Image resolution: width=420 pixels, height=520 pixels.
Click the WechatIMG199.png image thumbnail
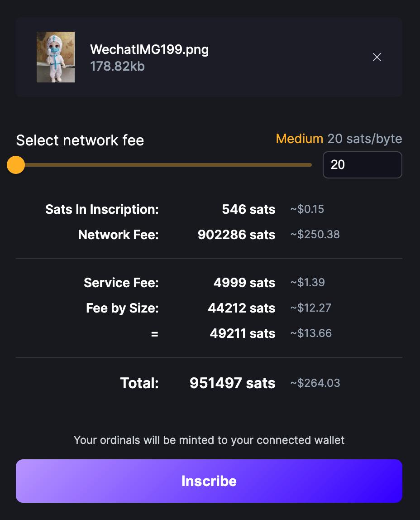[56, 57]
